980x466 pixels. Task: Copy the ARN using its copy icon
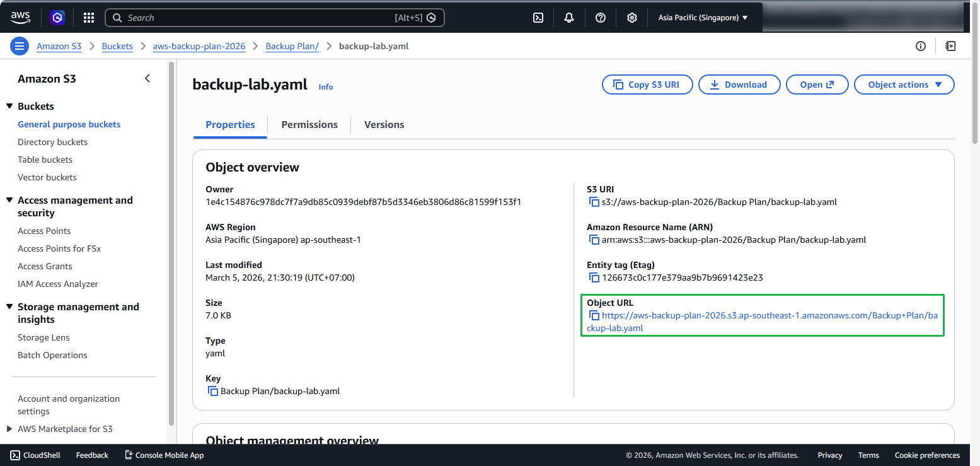(x=594, y=240)
